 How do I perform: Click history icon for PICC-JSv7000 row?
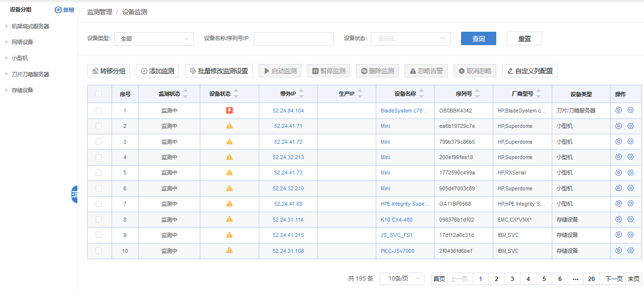(618, 250)
